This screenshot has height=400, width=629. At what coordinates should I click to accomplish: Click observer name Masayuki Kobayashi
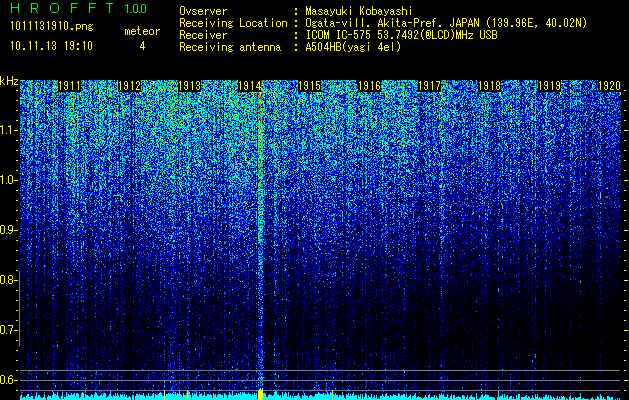pyautogui.click(x=358, y=12)
